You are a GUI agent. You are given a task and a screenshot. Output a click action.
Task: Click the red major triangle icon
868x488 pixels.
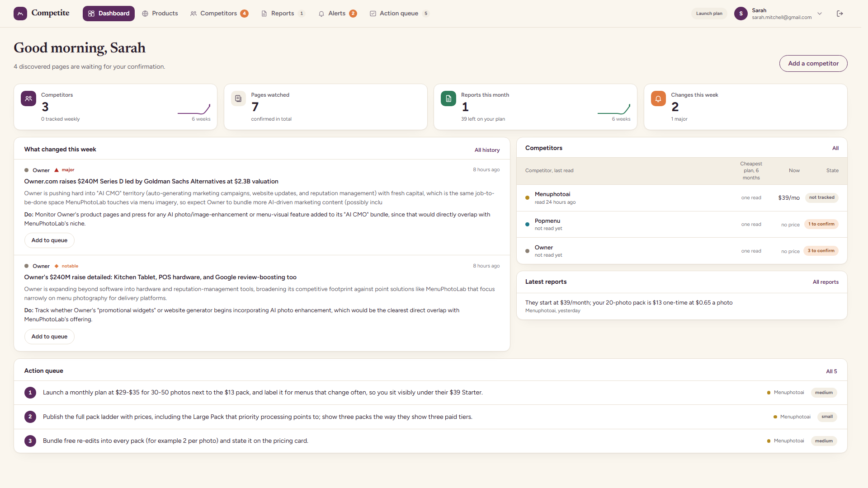(57, 170)
